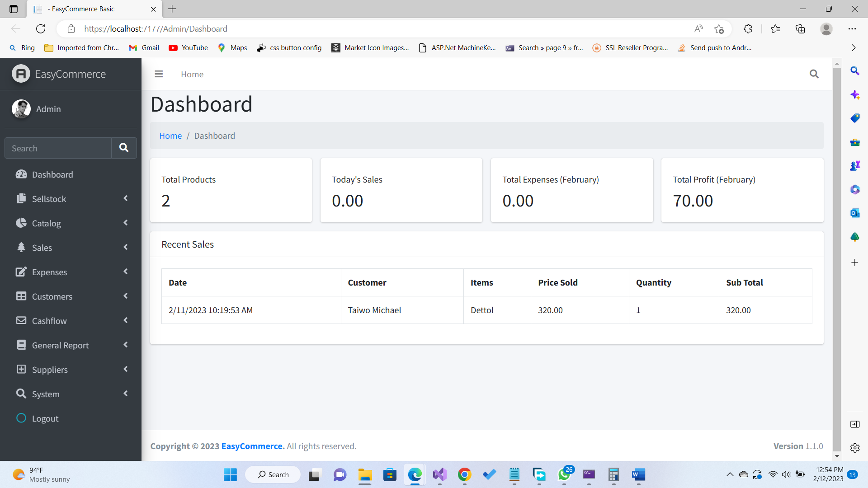Expand the Cashflow sidebar section
Screen dimensions: 868x488
point(49,321)
